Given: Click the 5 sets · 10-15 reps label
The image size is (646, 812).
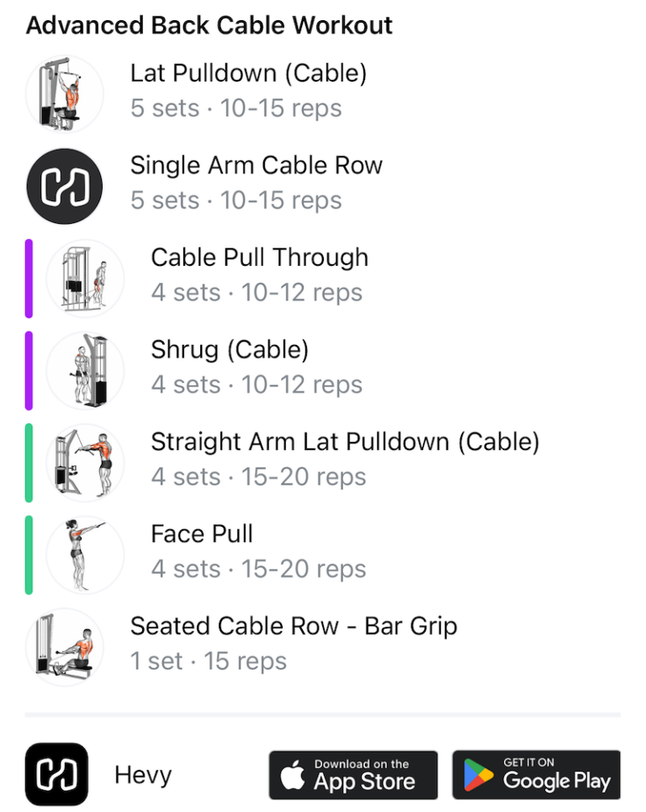Looking at the screenshot, I should point(236,108).
